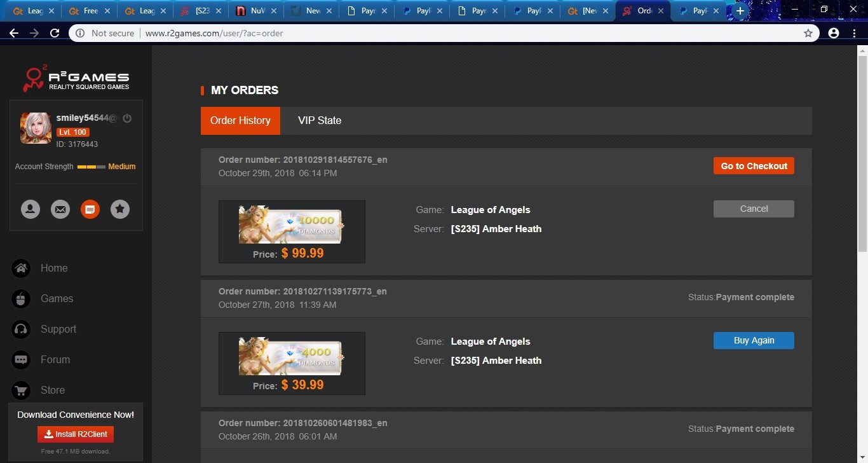Click Buy Again for 4000 diamonds
This screenshot has width=868, height=463.
tap(754, 341)
